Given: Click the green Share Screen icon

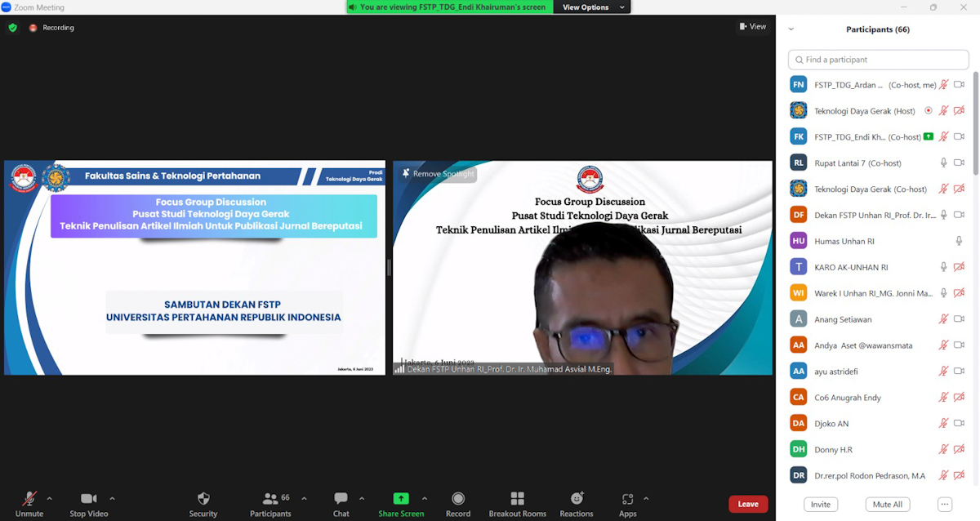Looking at the screenshot, I should click(x=401, y=499).
